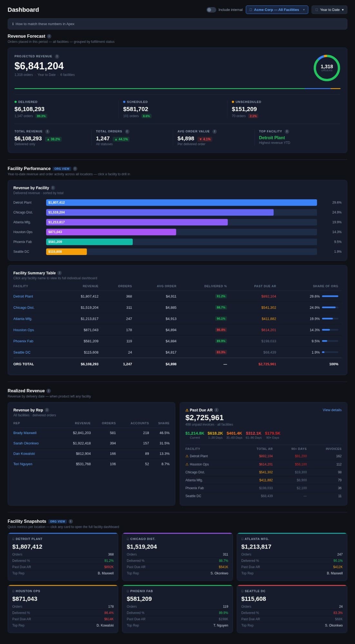Click the Detroit Plant top facility link
The image size is (355, 644).
pos(272,137)
